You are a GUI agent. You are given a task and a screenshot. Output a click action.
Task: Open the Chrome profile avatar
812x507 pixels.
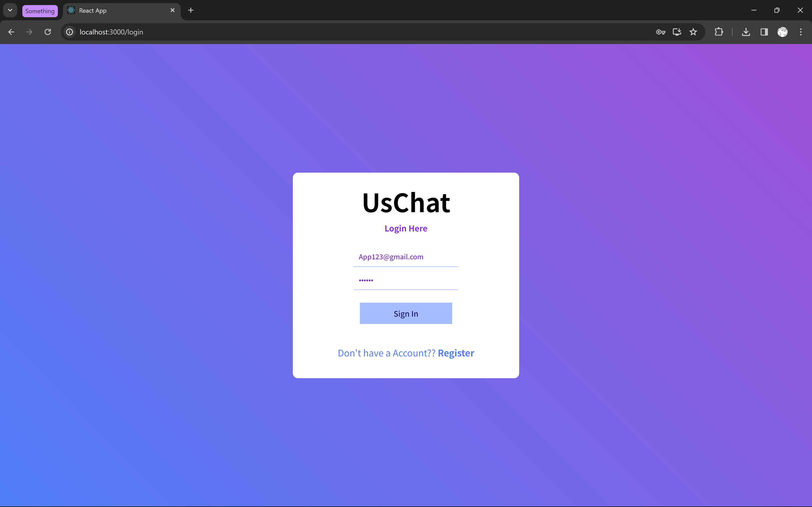(783, 32)
